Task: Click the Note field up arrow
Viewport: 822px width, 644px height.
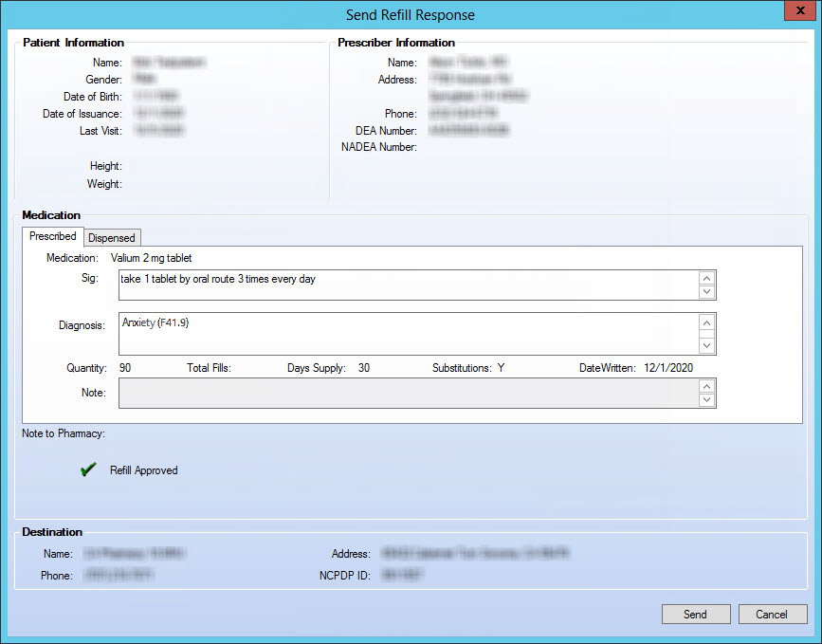Action: click(x=706, y=387)
